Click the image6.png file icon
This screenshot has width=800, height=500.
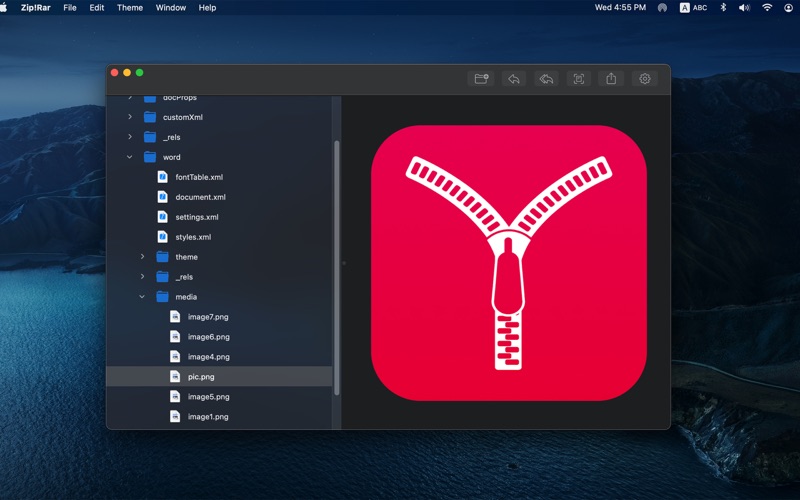(x=175, y=336)
